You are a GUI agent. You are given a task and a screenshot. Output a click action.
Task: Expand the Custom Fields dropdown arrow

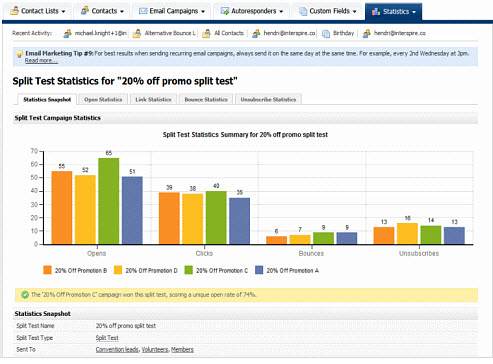click(x=354, y=12)
